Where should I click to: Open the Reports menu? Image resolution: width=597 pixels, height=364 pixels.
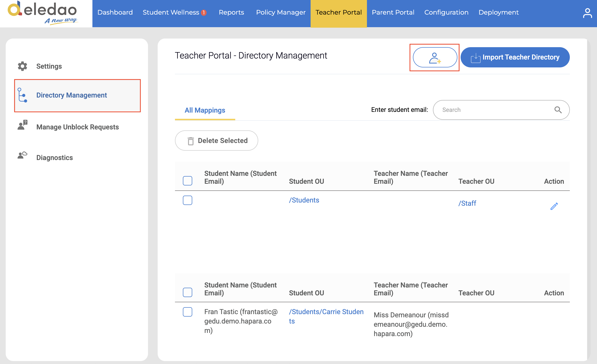tap(231, 12)
